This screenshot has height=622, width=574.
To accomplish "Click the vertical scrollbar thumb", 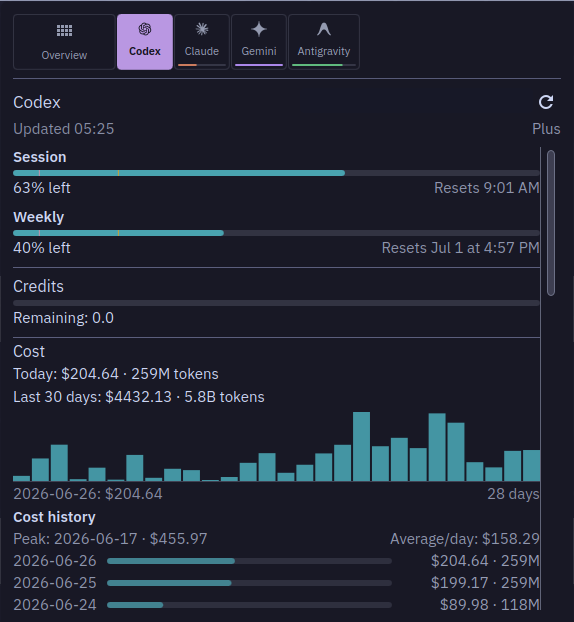I will [x=551, y=223].
